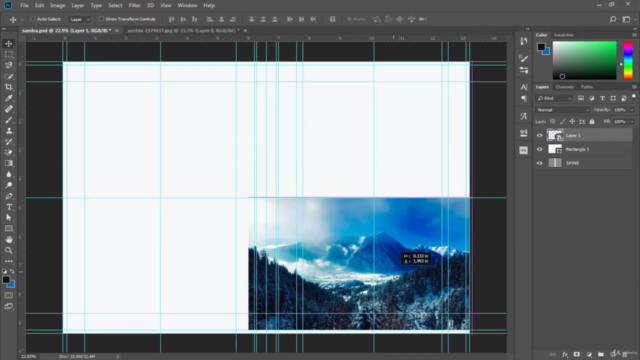The height and width of the screenshot is (360, 640).
Task: Open the History panel icon
Action: click(524, 41)
